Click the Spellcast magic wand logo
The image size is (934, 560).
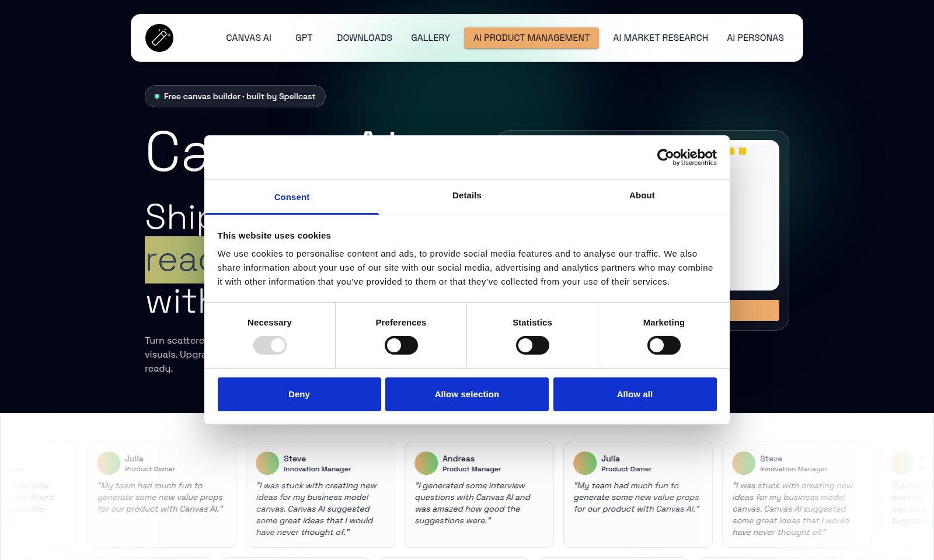159,38
